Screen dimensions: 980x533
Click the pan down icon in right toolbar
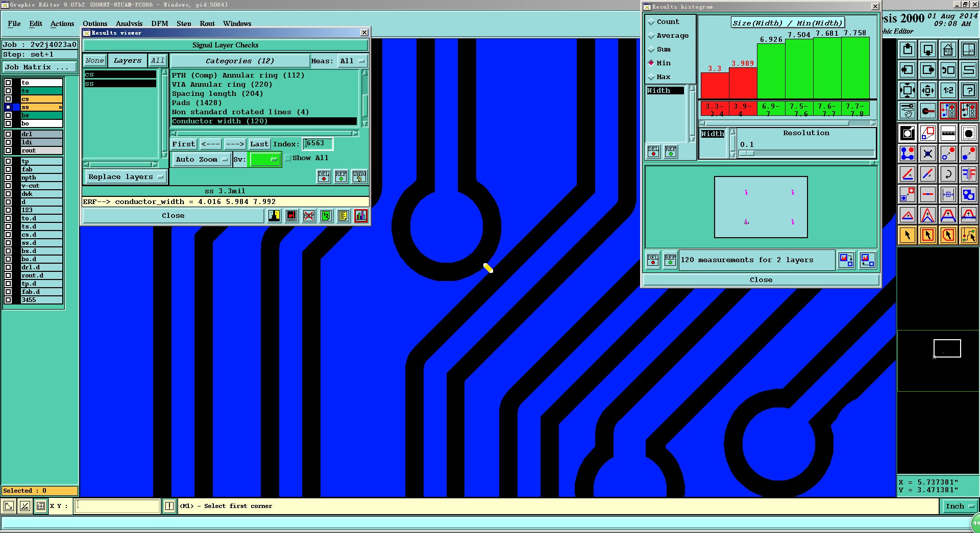928,49
